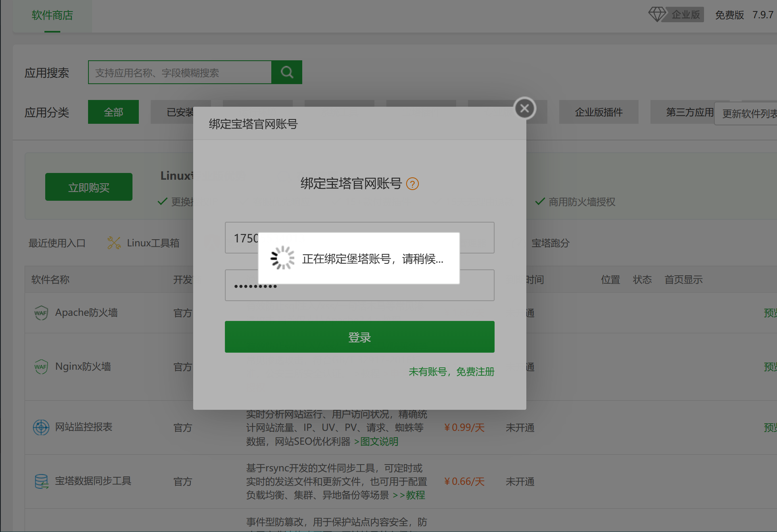Click the Nginx firewall WAF icon
This screenshot has height=532, width=777.
tap(41, 367)
